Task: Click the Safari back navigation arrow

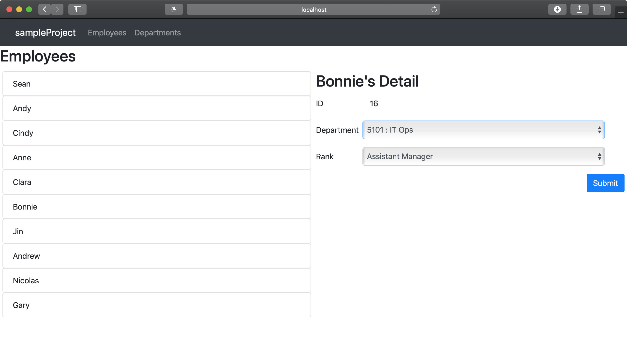Action: [45, 9]
